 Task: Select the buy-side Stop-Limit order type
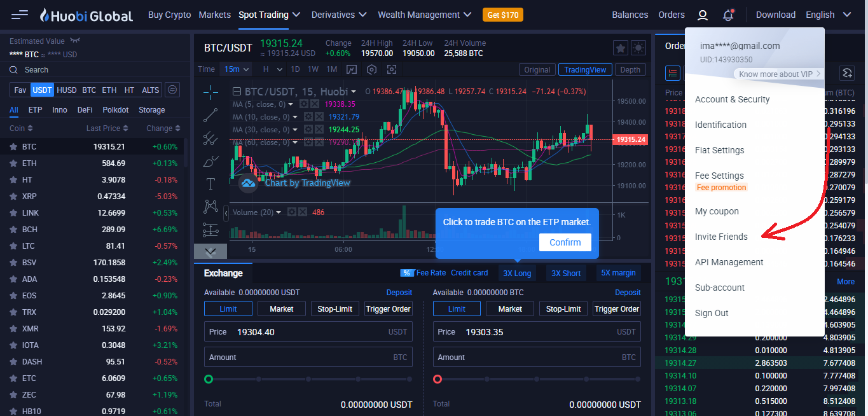coord(335,309)
